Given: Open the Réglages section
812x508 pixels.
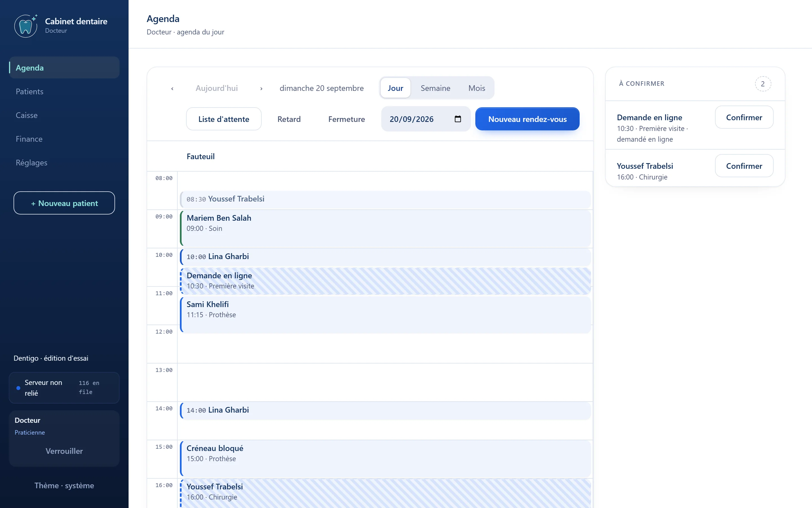Looking at the screenshot, I should pos(64,163).
